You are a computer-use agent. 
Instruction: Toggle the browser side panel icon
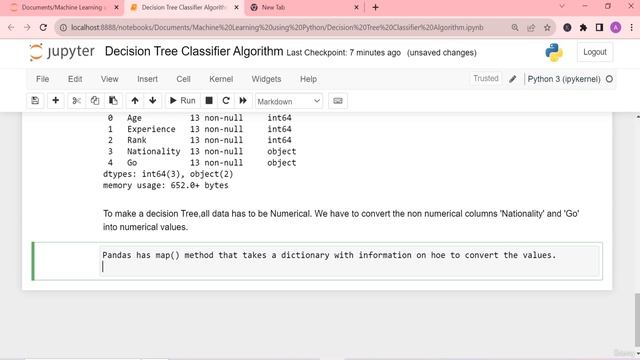point(599,27)
